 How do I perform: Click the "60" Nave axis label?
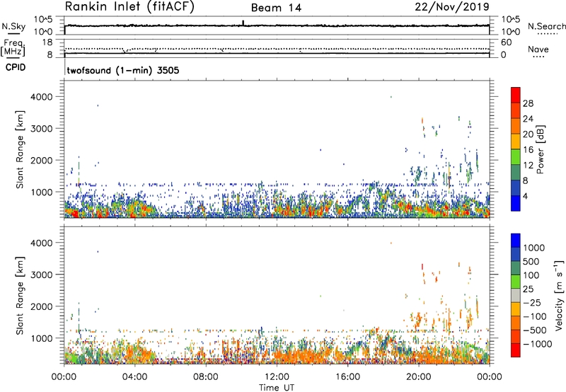pyautogui.click(x=506, y=42)
